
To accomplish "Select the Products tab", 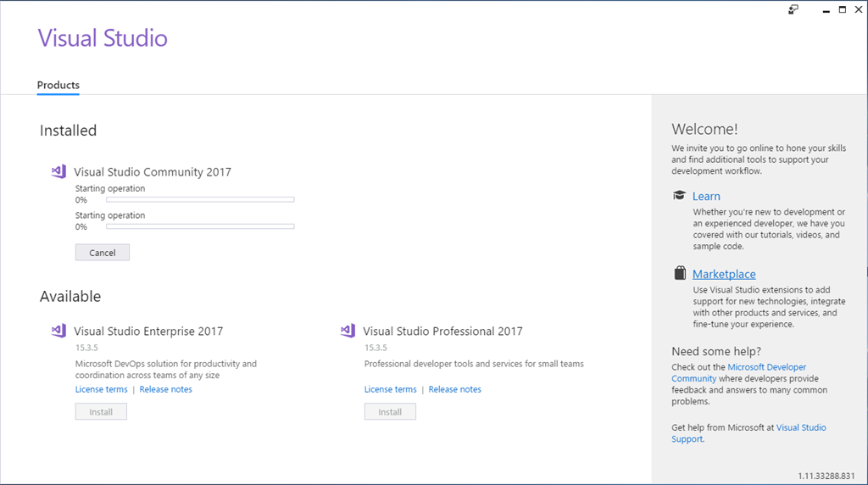I will tap(58, 86).
